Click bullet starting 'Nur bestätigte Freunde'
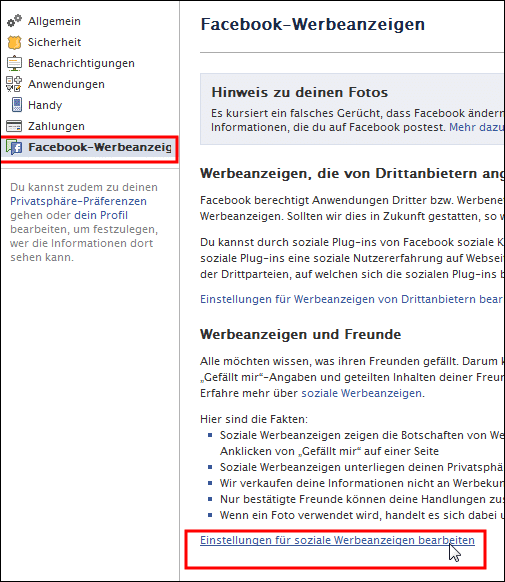This screenshot has height=582, width=505. pos(361,499)
